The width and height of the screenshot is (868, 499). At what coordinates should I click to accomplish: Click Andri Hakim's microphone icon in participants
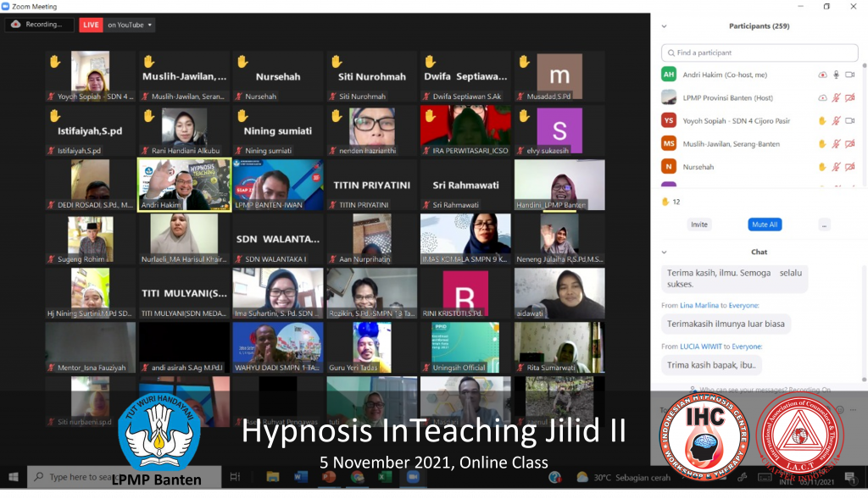pos(836,75)
